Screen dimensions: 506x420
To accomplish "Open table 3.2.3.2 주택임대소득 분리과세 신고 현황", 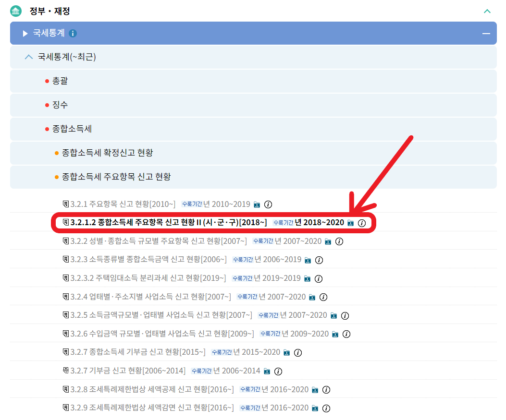I will (148, 278).
